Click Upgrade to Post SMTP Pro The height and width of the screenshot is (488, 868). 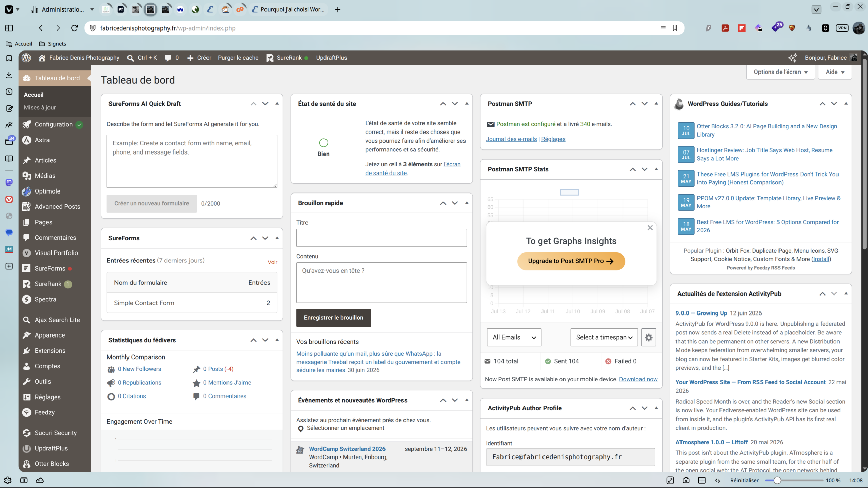pos(571,261)
